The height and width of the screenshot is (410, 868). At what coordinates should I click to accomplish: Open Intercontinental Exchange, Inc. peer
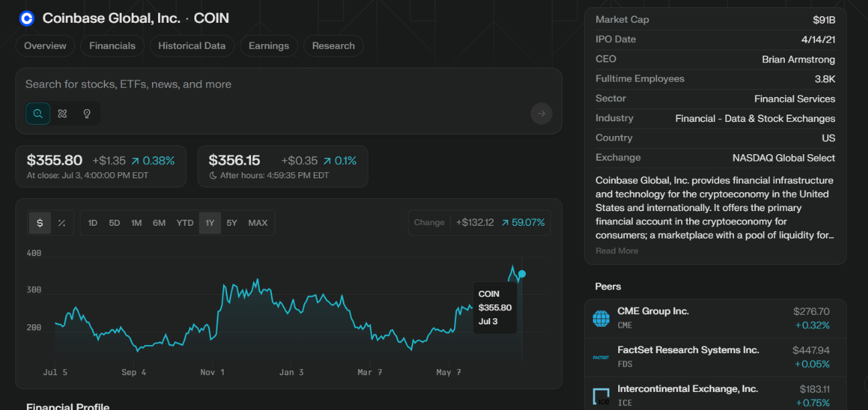click(688, 389)
